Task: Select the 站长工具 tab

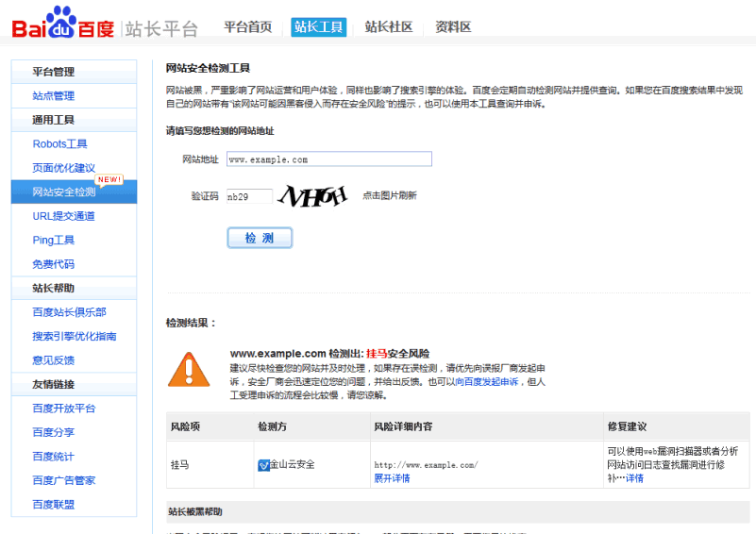Action: click(x=318, y=27)
